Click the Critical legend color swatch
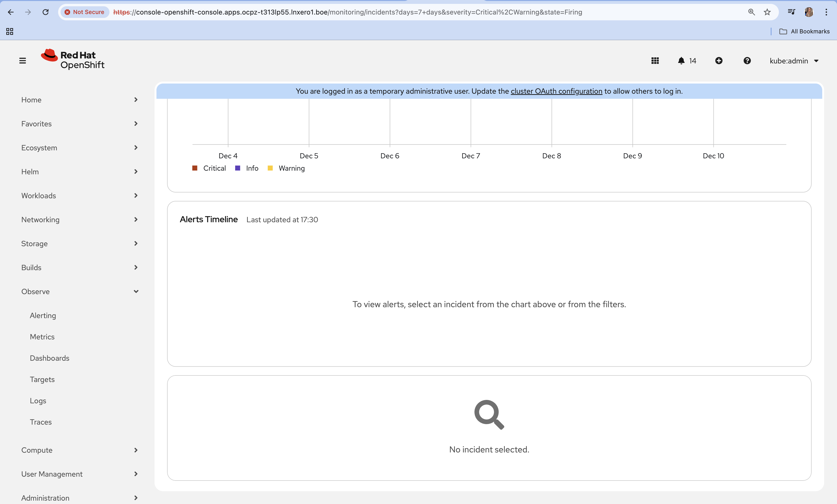 (195, 168)
